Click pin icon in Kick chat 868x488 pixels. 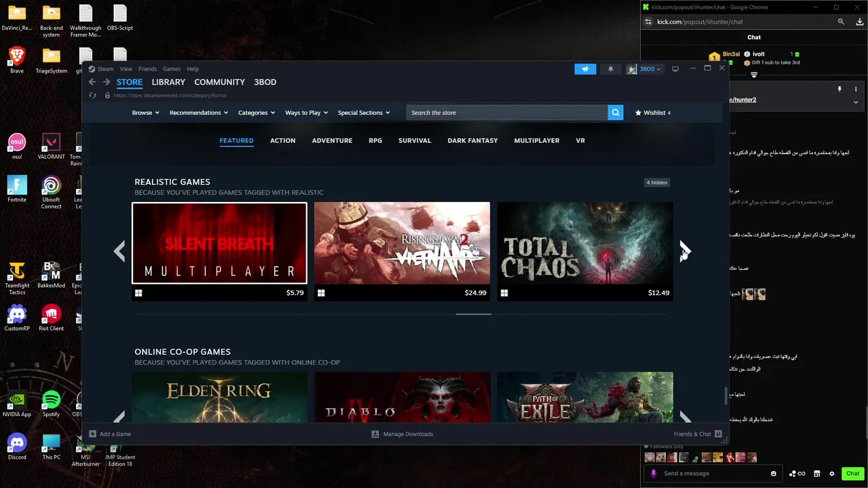pos(840,89)
